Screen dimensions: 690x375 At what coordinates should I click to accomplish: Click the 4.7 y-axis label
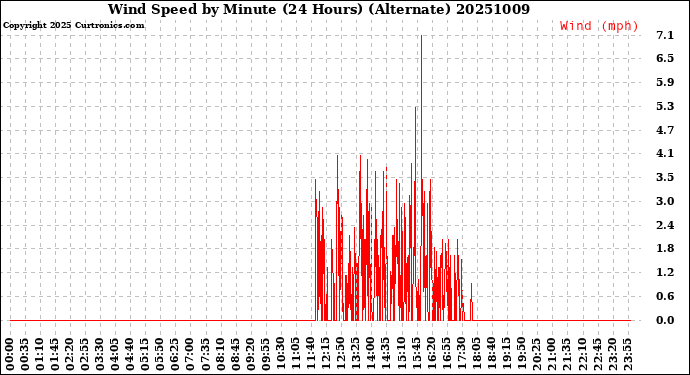665,129
